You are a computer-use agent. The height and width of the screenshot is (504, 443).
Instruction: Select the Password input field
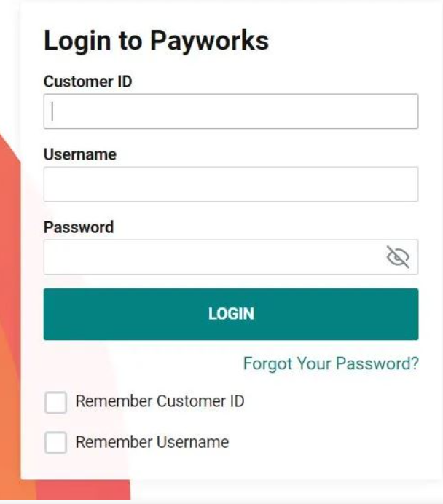[231, 257]
